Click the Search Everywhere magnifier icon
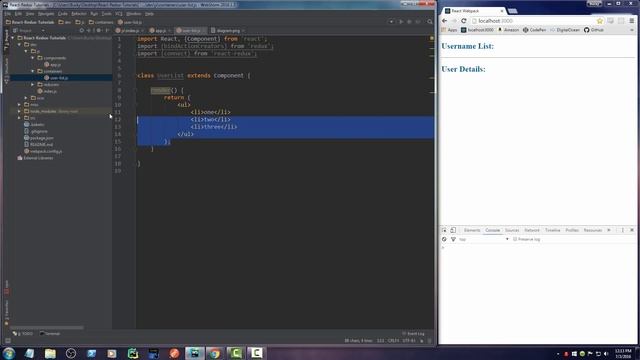Image resolution: width=640 pixels, height=360 pixels. point(430,22)
